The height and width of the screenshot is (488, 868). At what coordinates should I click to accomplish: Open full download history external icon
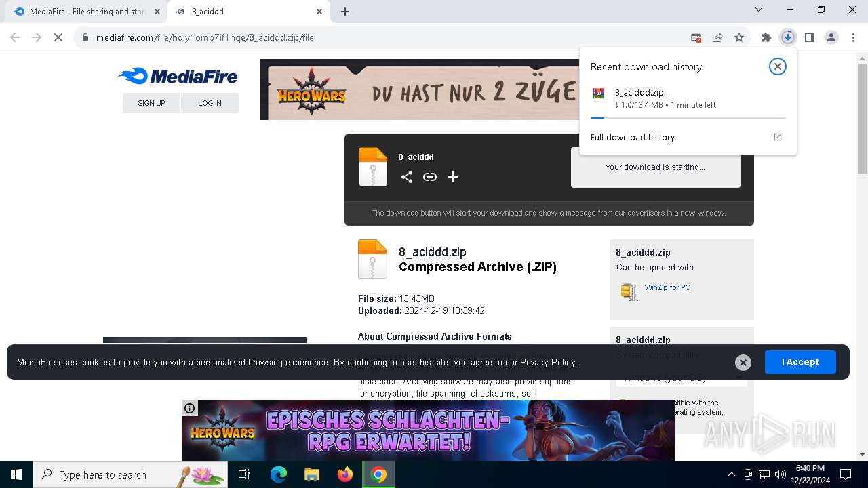coord(778,137)
